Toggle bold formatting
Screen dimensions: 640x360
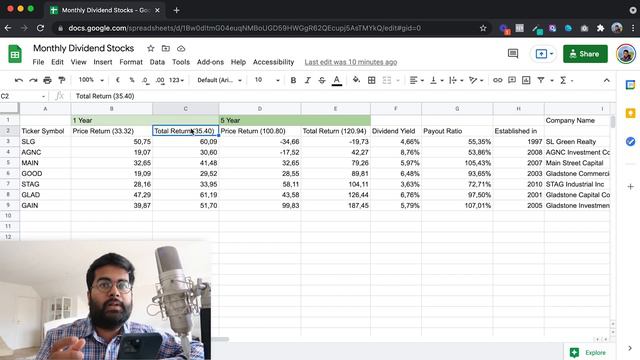(293, 80)
